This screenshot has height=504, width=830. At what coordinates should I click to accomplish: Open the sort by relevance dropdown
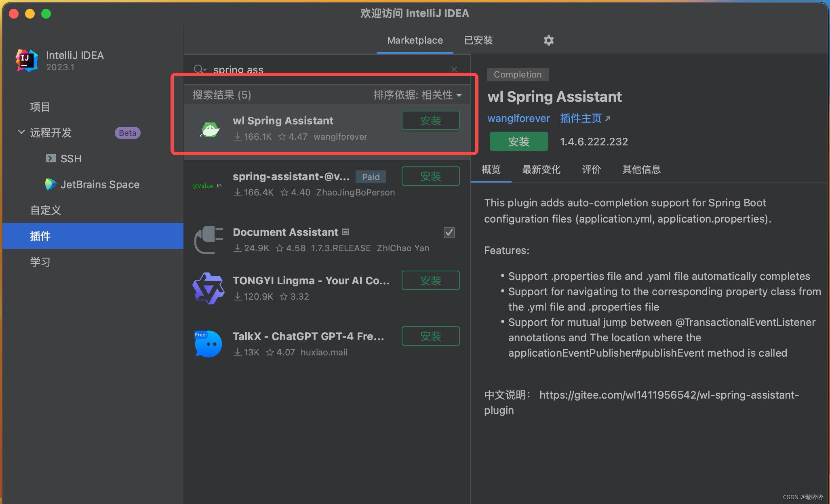point(417,95)
